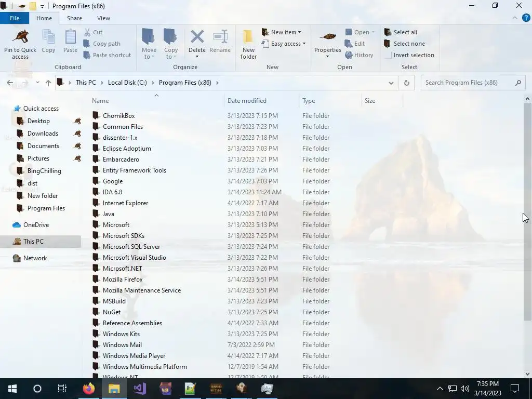Open Customize Quick Access Toolbar dropdown
This screenshot has width=532, height=399.
(42, 6)
